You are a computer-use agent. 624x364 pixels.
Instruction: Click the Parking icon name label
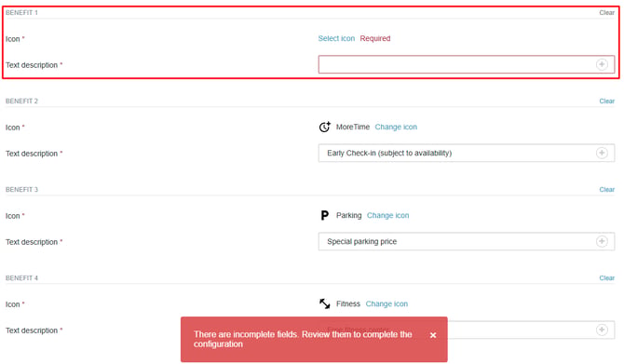(x=349, y=215)
